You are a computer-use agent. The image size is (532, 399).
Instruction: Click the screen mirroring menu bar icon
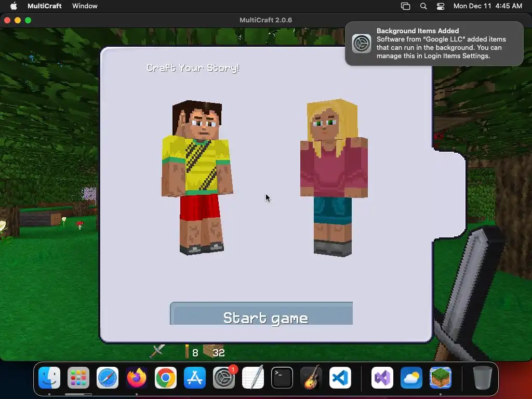(405, 6)
